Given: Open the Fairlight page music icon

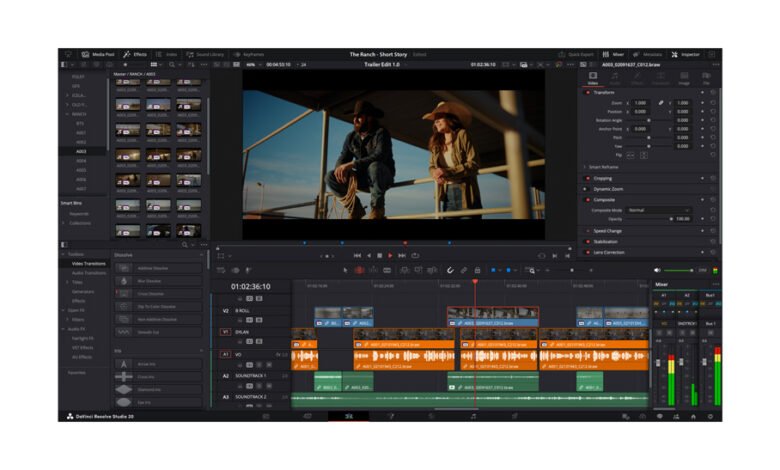Looking at the screenshot, I should click(x=473, y=416).
